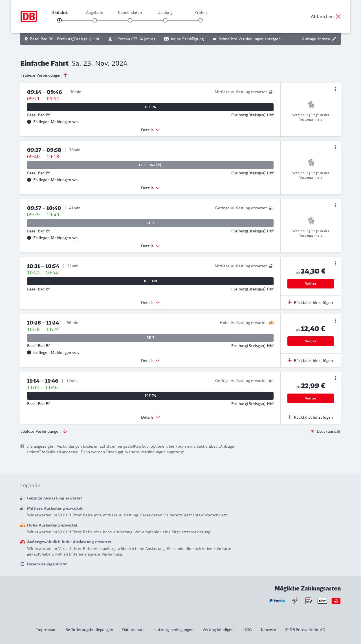This screenshot has width=361, height=644.
Task: Open the Impressum footer link
Action: pos(46,630)
